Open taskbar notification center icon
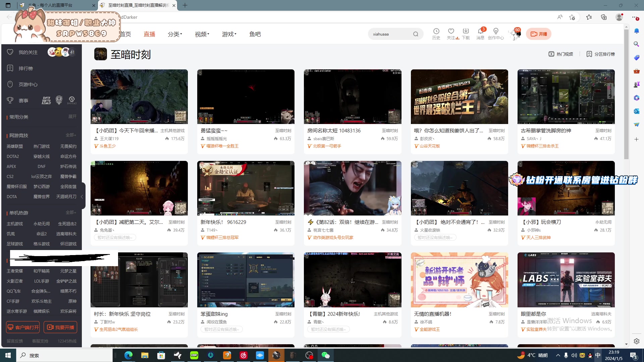 click(634, 355)
